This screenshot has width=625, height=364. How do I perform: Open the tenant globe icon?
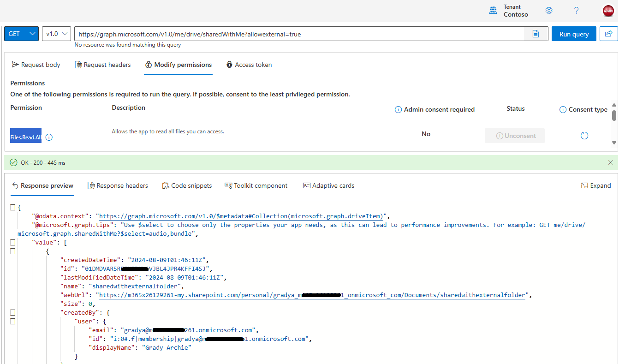pos(494,11)
